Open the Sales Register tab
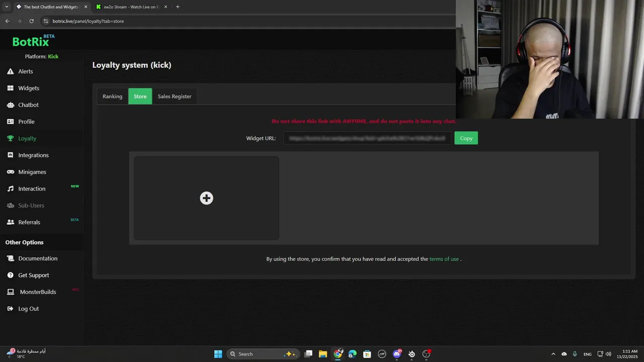 click(175, 97)
